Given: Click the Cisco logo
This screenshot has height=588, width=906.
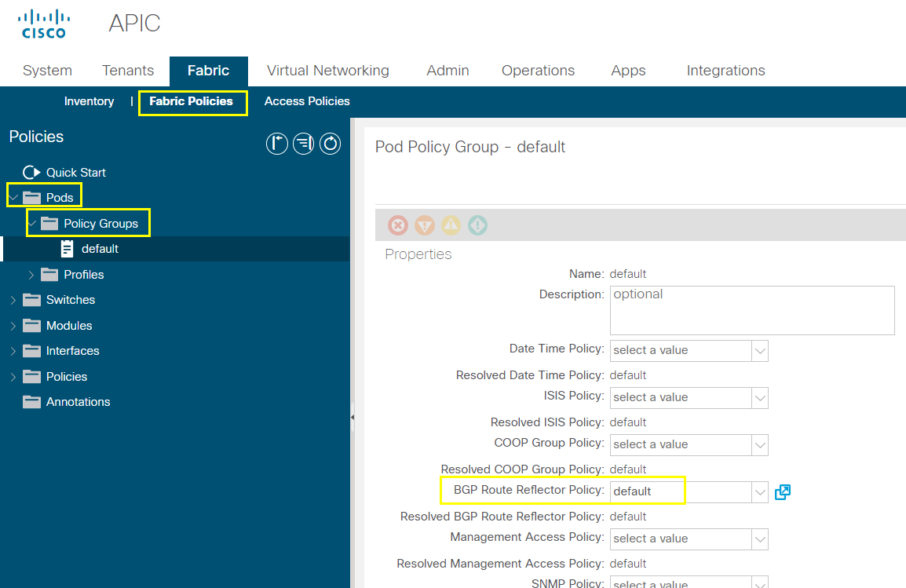Looking at the screenshot, I should 44,24.
